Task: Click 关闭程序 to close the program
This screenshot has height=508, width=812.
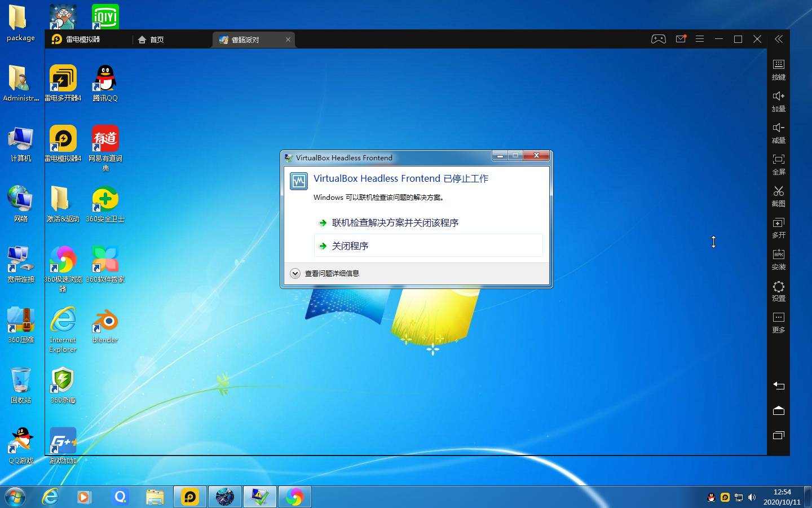Action: click(x=350, y=246)
